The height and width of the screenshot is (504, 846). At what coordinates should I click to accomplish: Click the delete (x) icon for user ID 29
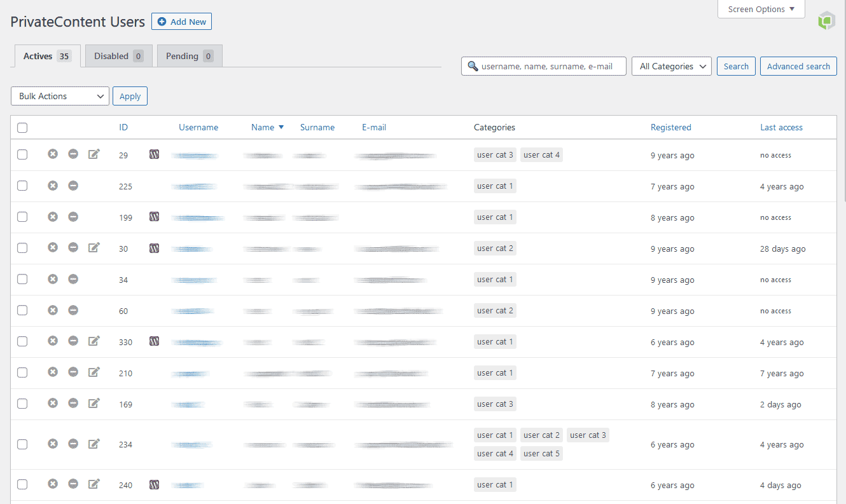tap(53, 154)
